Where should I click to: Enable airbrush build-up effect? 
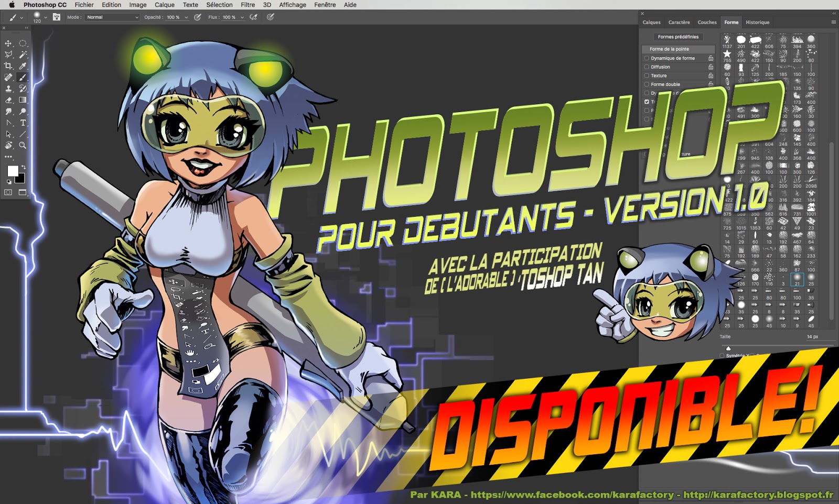click(x=254, y=17)
